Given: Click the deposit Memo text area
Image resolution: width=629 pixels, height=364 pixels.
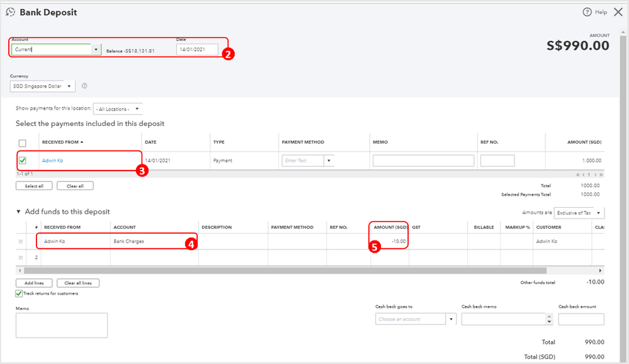Looking at the screenshot, I should [x=62, y=326].
